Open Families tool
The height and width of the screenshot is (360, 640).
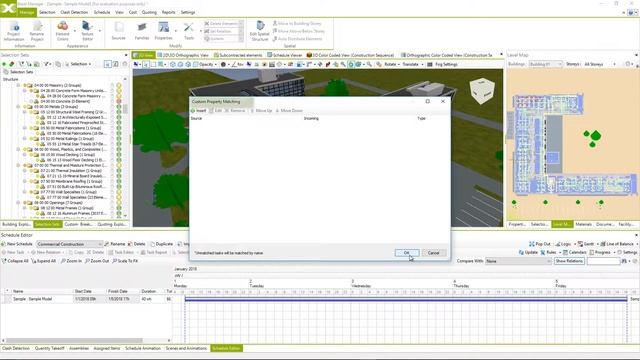(x=142, y=31)
